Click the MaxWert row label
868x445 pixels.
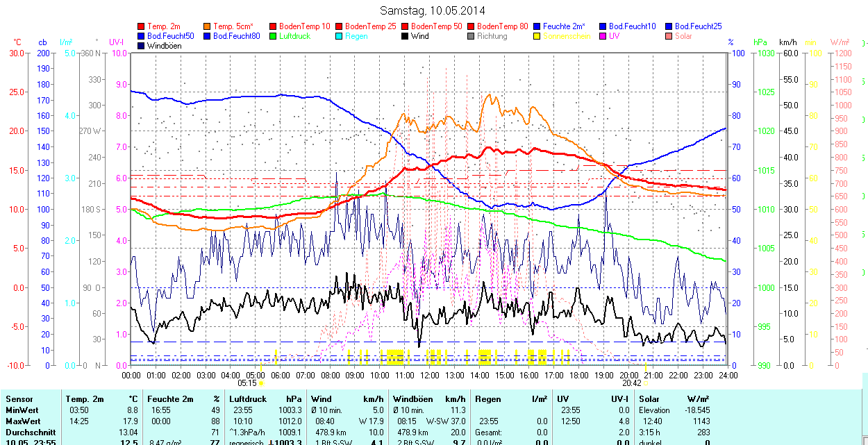tap(23, 421)
